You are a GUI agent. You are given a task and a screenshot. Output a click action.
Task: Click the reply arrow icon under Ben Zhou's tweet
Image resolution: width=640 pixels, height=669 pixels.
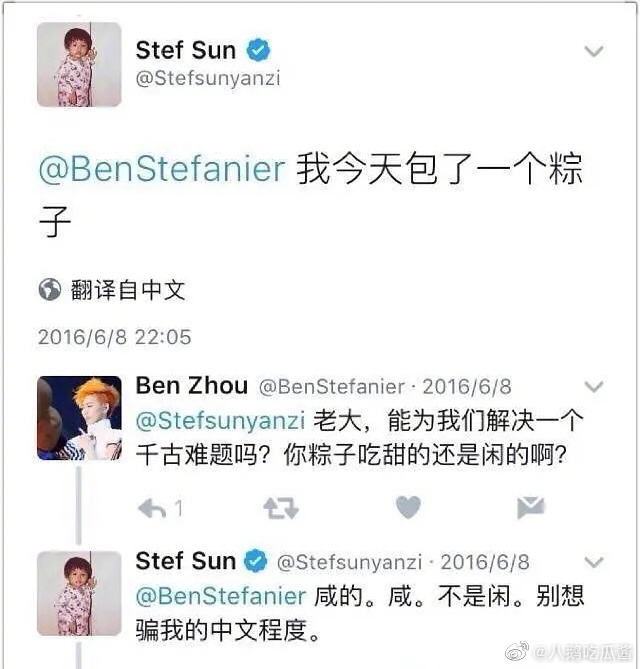(x=152, y=509)
